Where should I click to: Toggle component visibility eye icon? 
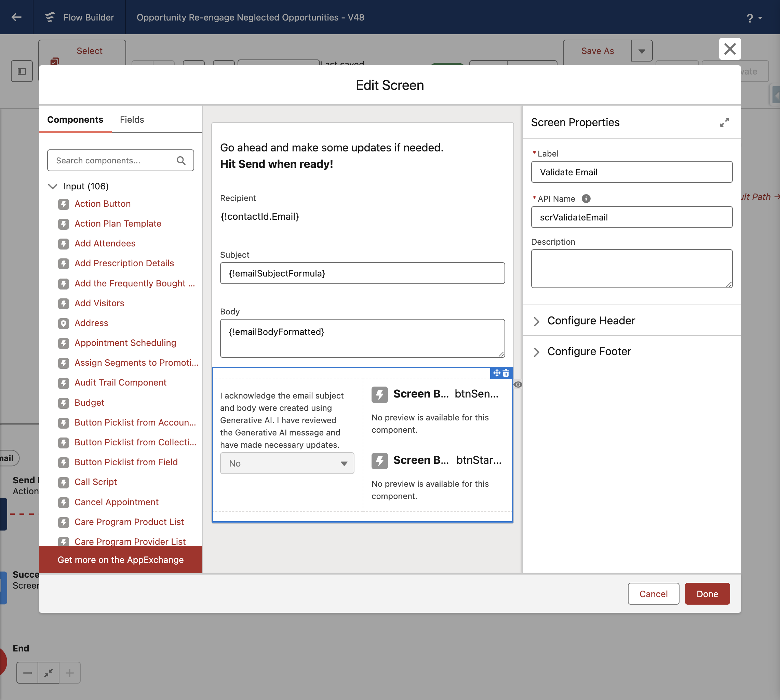pos(518,384)
